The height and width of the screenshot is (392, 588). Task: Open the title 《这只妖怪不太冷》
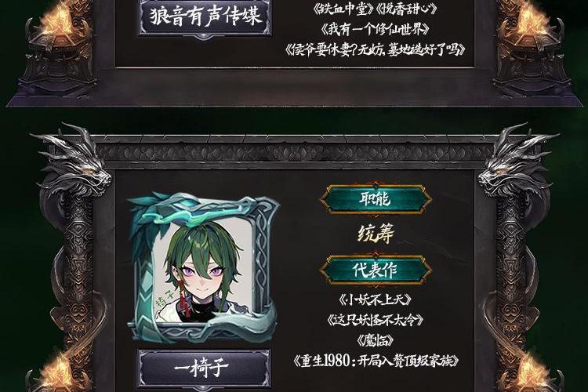376,320
